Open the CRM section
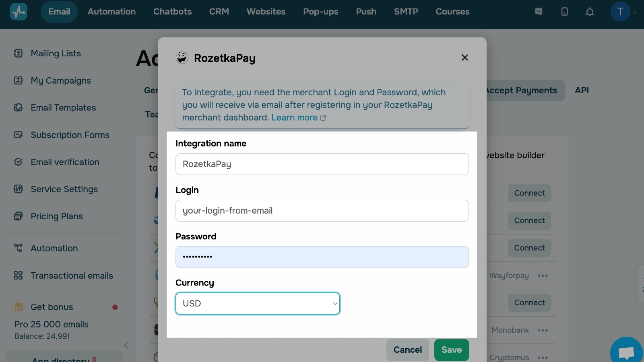Viewport: 644px width, 362px height. tap(219, 12)
